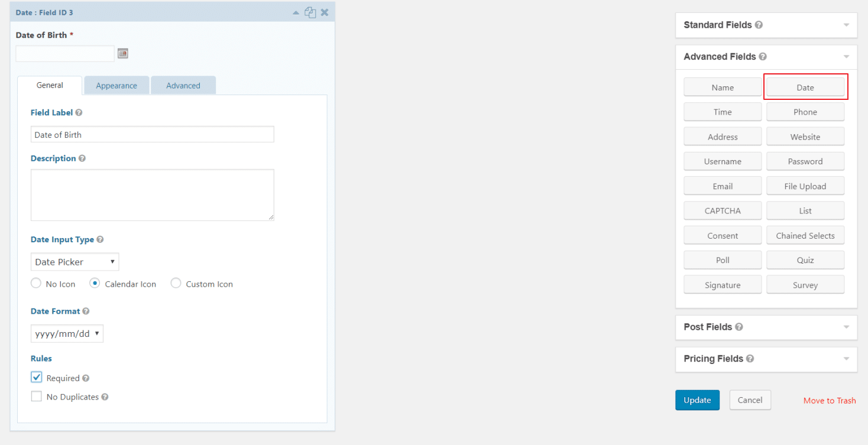Viewport: 868px width, 445px height.
Task: Click the help icon beside Pricing Fields
Action: pos(749,359)
